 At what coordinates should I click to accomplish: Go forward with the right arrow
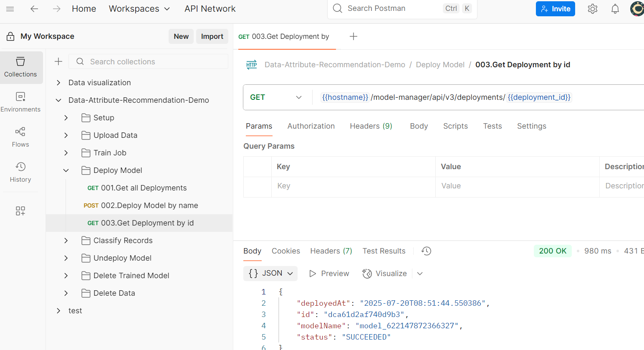57,9
